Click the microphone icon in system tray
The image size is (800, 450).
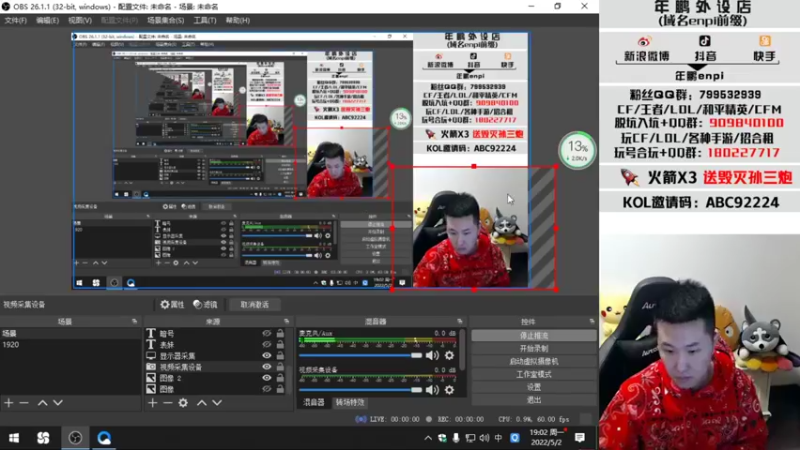pyautogui.click(x=456, y=438)
